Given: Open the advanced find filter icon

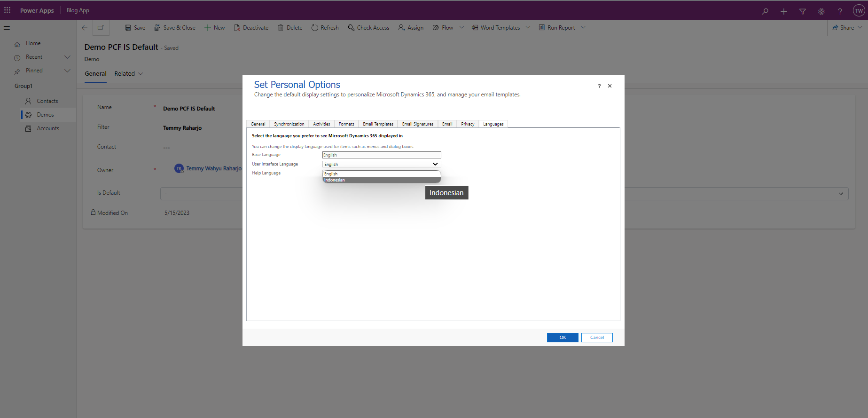Looking at the screenshot, I should (803, 11).
